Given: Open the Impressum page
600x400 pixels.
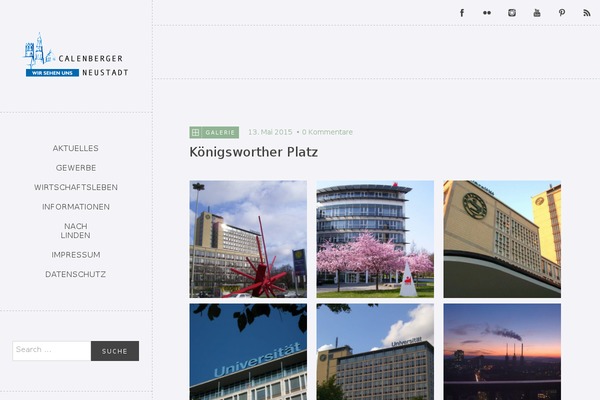Looking at the screenshot, I should (76, 255).
